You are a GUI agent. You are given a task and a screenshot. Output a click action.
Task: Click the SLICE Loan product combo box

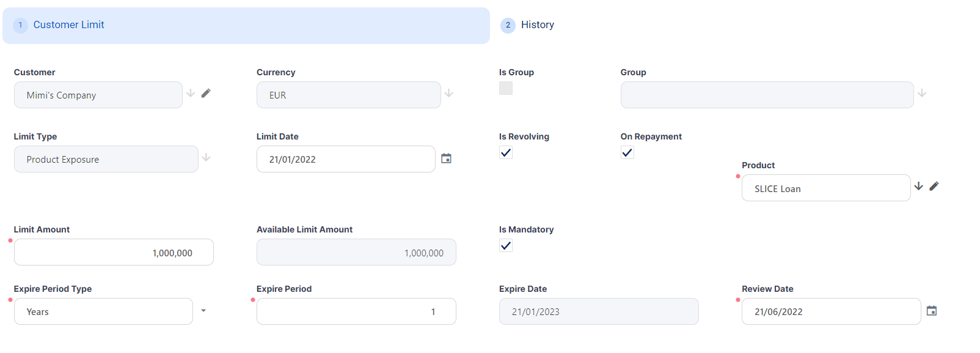(x=825, y=188)
